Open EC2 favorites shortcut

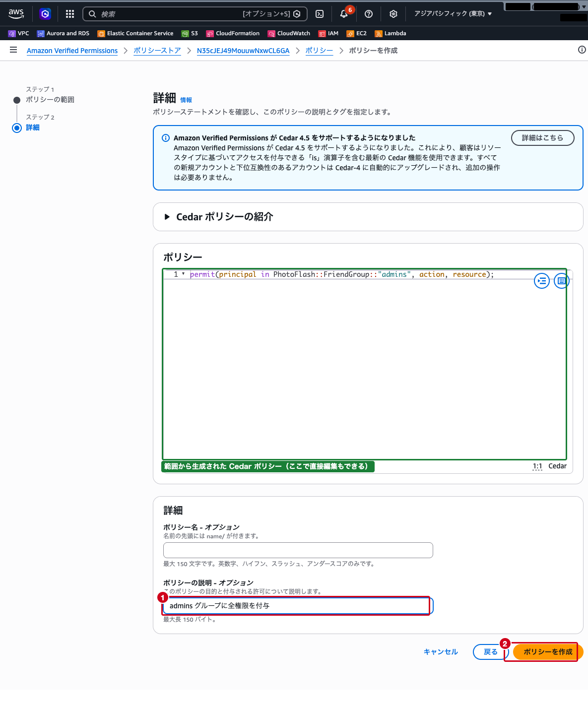(357, 33)
